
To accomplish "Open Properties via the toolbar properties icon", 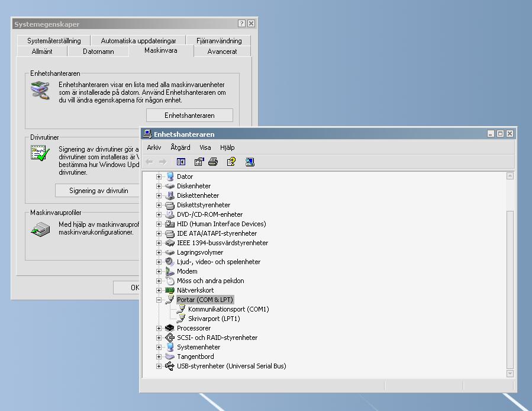I will (199, 162).
